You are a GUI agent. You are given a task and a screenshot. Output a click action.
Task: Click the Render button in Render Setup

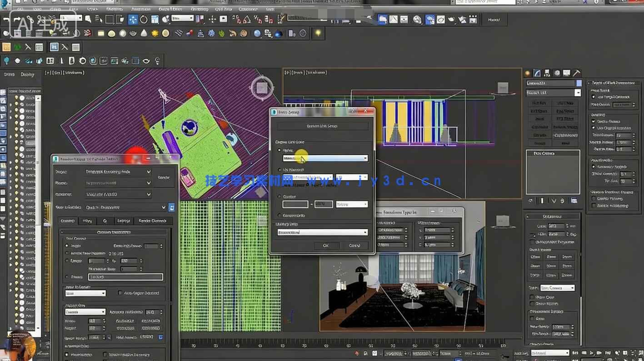pos(164,177)
